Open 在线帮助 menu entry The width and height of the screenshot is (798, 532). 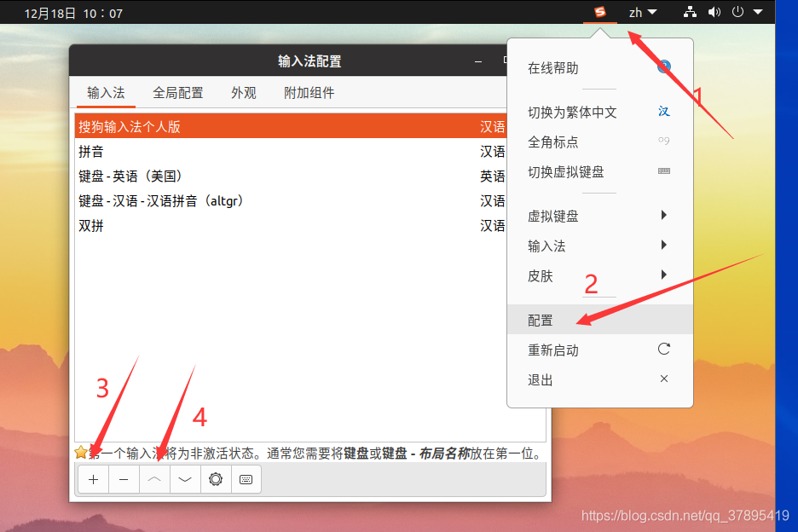(x=600, y=67)
